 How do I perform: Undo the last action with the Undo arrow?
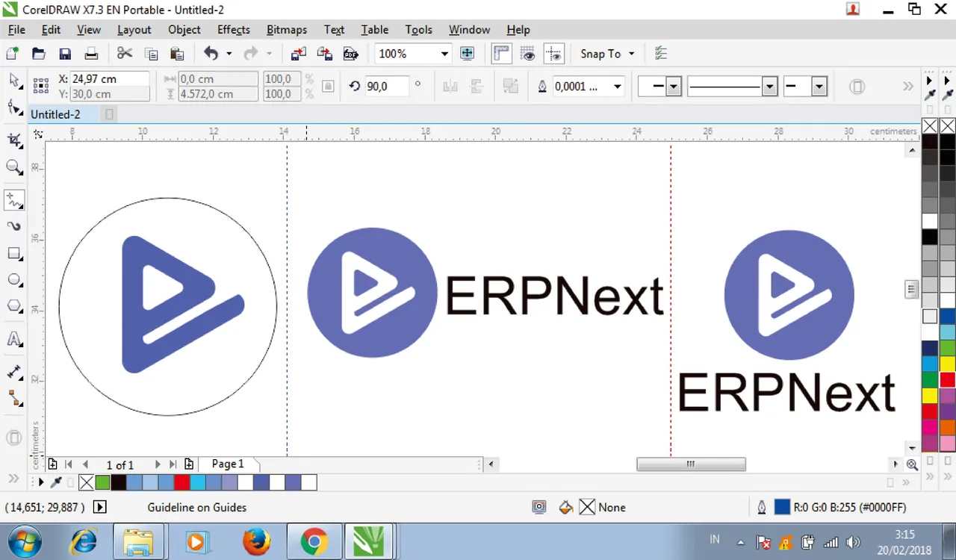(211, 54)
